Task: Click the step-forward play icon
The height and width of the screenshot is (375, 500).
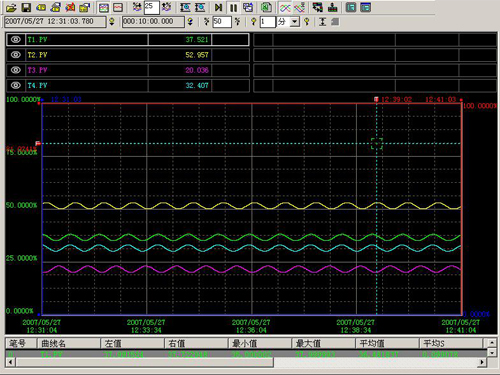Action: 218,7
